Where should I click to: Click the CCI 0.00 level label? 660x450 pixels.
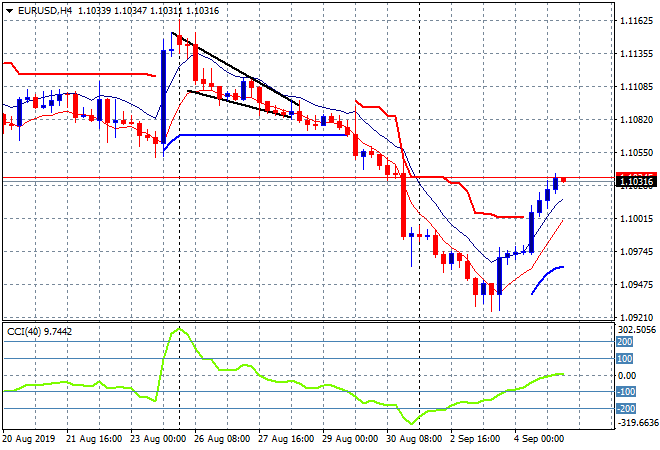(628, 375)
